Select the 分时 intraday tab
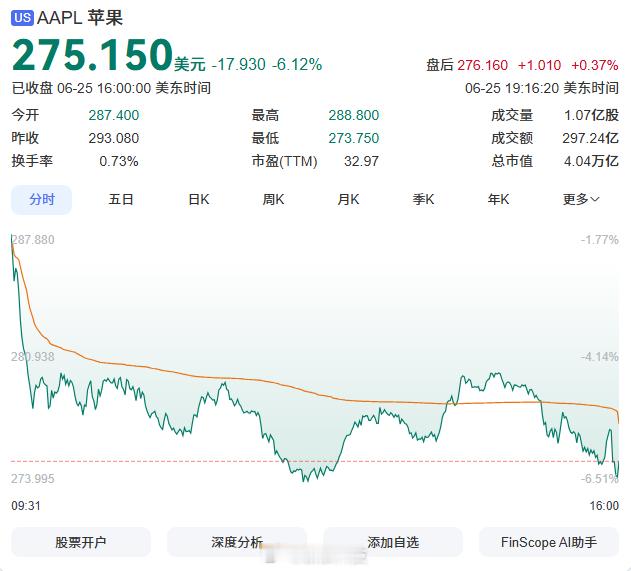631x571 pixels. tap(41, 200)
